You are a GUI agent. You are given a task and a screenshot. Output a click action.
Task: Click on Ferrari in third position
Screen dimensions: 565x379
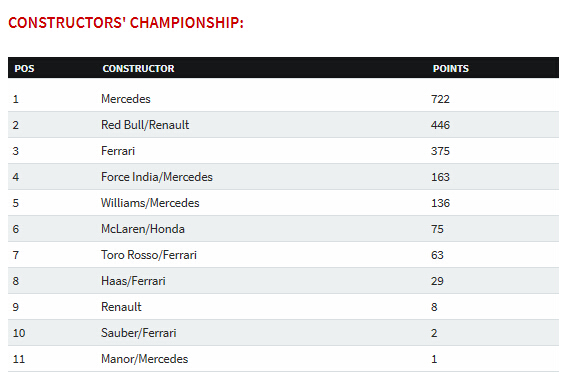click(x=118, y=151)
